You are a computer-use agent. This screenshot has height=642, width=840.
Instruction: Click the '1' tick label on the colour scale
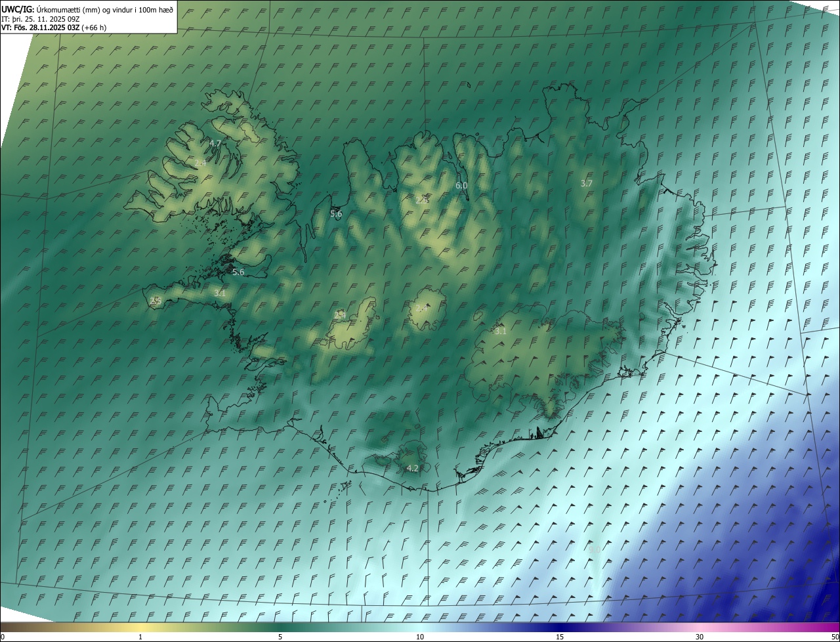140,637
